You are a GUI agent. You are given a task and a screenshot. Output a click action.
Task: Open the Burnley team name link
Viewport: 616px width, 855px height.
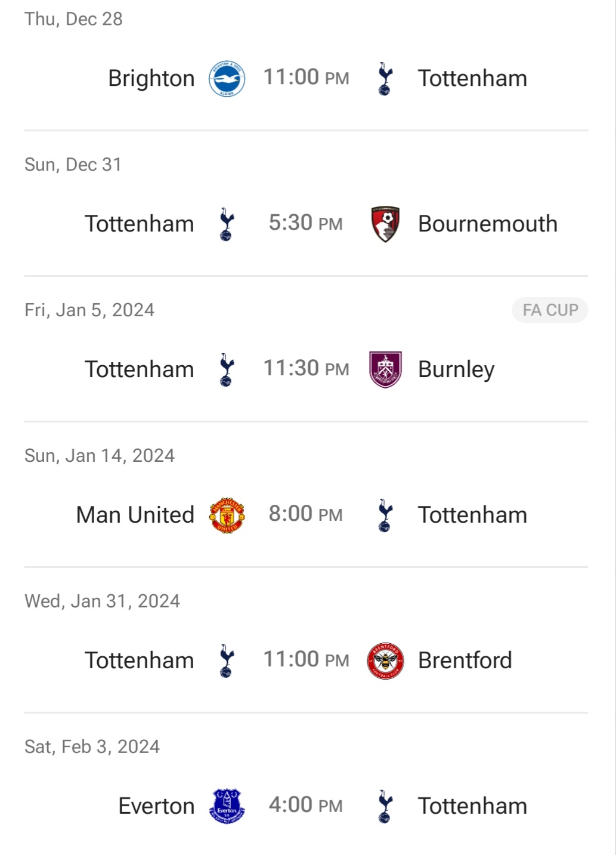coord(456,370)
